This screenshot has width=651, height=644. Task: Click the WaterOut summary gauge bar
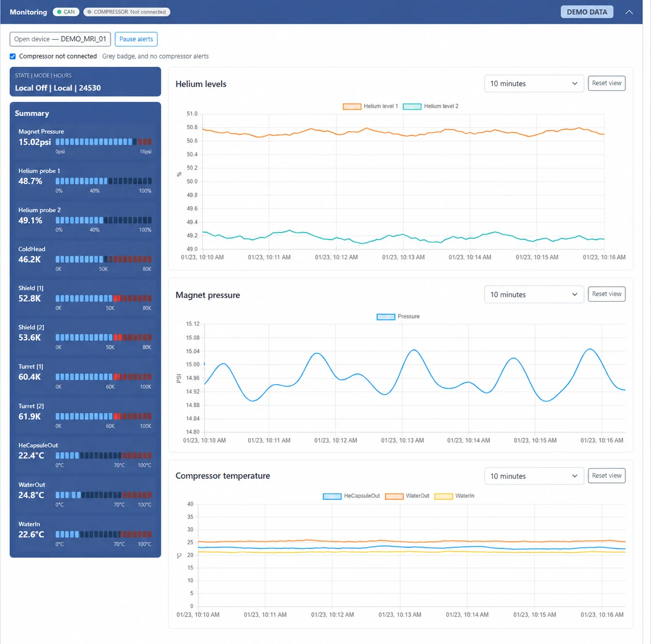click(104, 495)
